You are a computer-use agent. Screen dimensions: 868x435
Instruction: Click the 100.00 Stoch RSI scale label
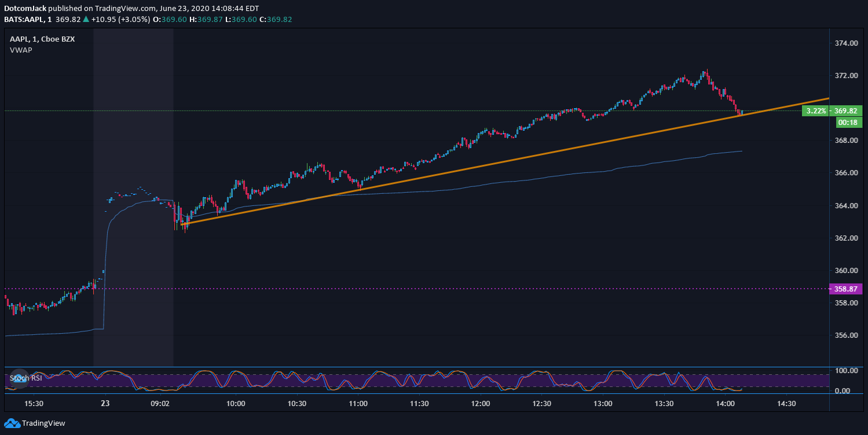(846, 371)
